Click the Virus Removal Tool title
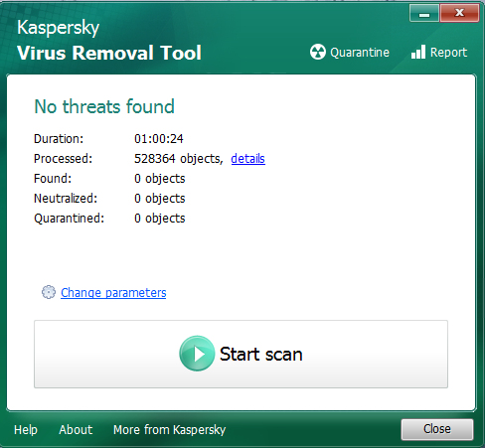This screenshot has height=448, width=485. pos(109,53)
